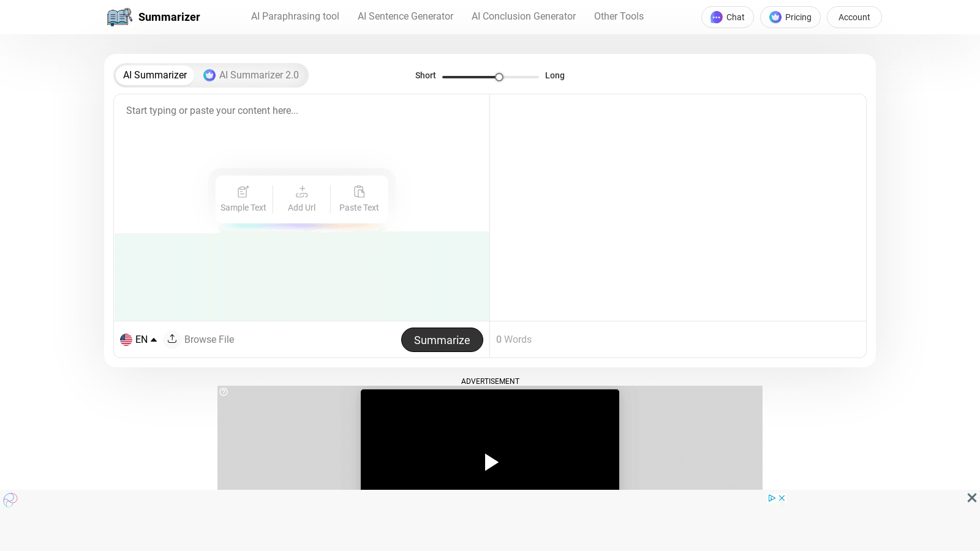Set summary length to Short
The height and width of the screenshot is (551, 980).
click(x=425, y=75)
